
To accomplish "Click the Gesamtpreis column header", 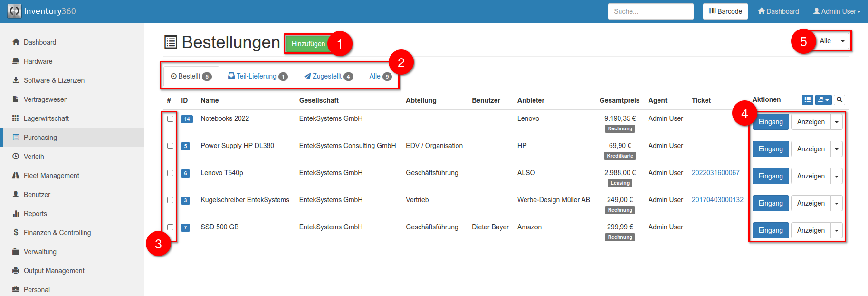I will coord(619,100).
